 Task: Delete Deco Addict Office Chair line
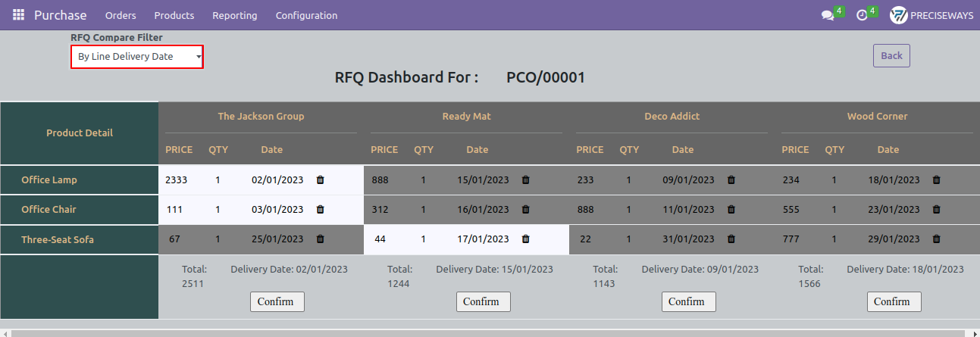(x=731, y=210)
